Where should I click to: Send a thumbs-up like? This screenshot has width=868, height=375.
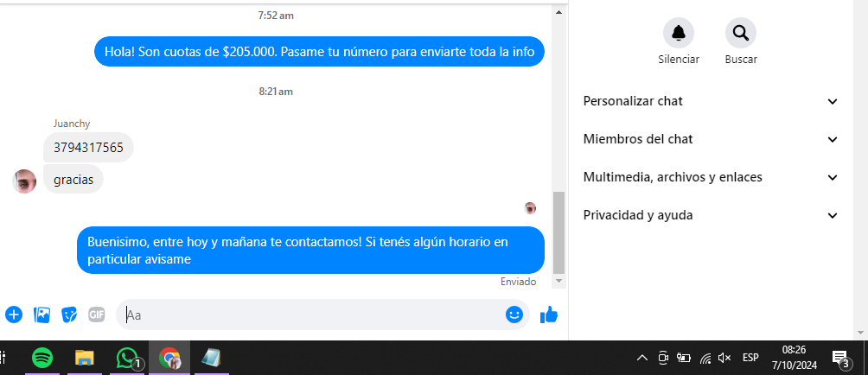[x=549, y=315]
